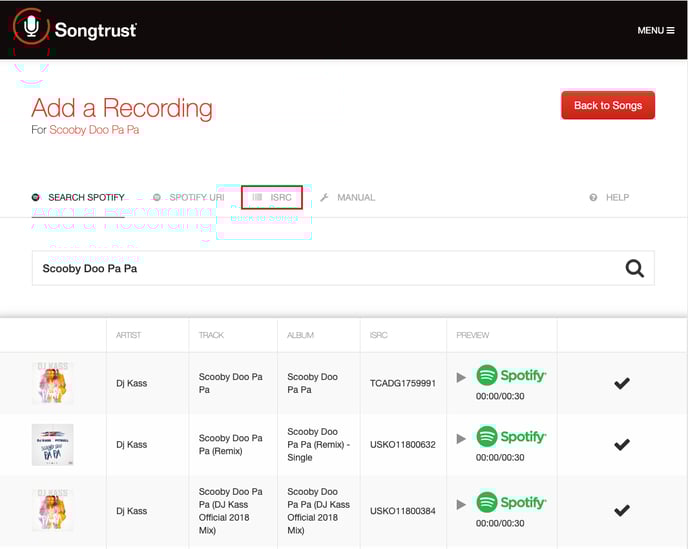688x549 pixels.
Task: Switch to the Spotify URI tab
Action: click(188, 197)
